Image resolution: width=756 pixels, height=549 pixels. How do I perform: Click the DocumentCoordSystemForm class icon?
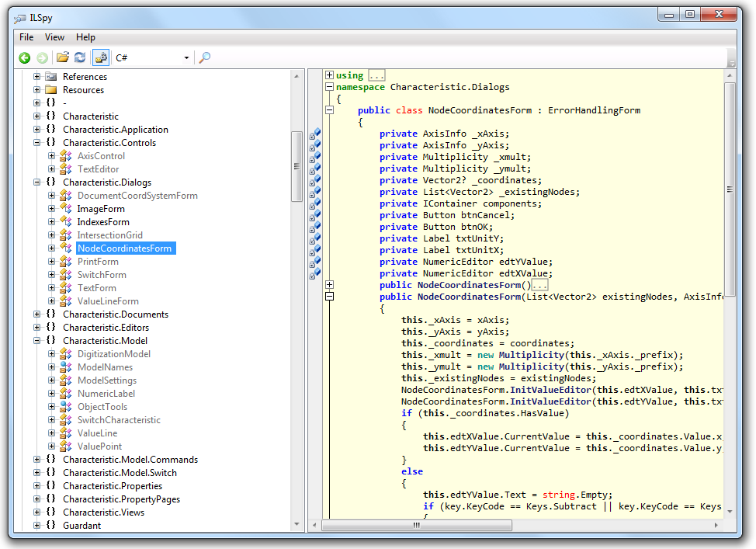(66, 196)
